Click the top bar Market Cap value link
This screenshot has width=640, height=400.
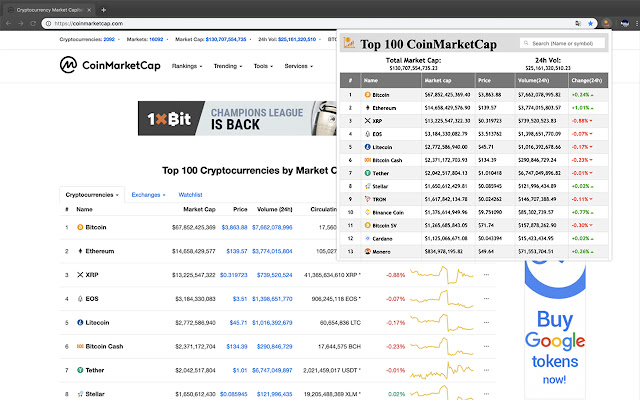point(226,40)
